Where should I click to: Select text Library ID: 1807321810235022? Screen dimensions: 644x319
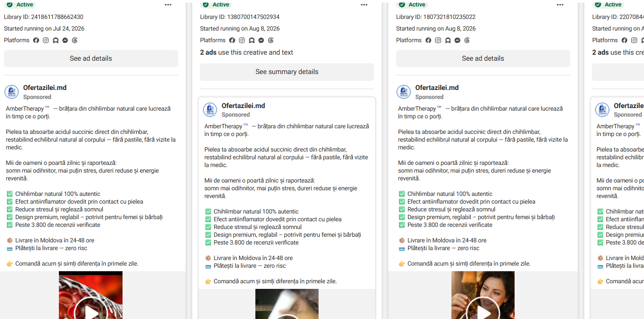pyautogui.click(x=436, y=17)
